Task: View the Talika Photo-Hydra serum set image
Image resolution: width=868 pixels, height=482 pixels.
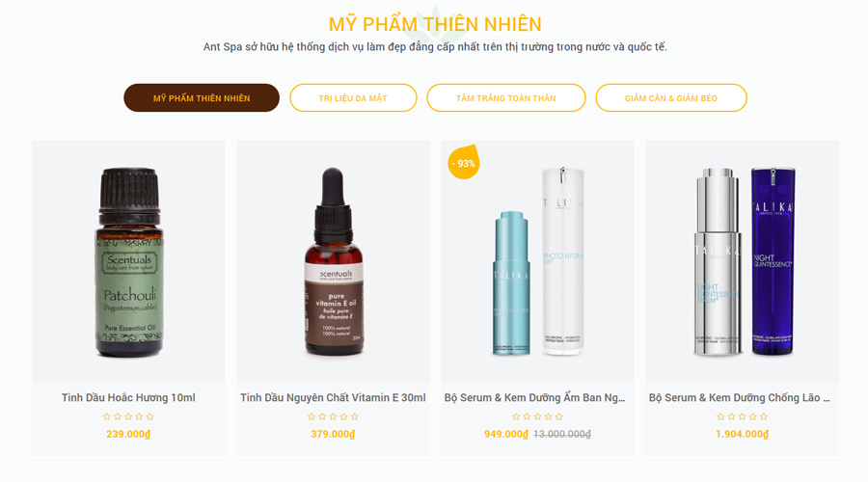Action: point(537,262)
